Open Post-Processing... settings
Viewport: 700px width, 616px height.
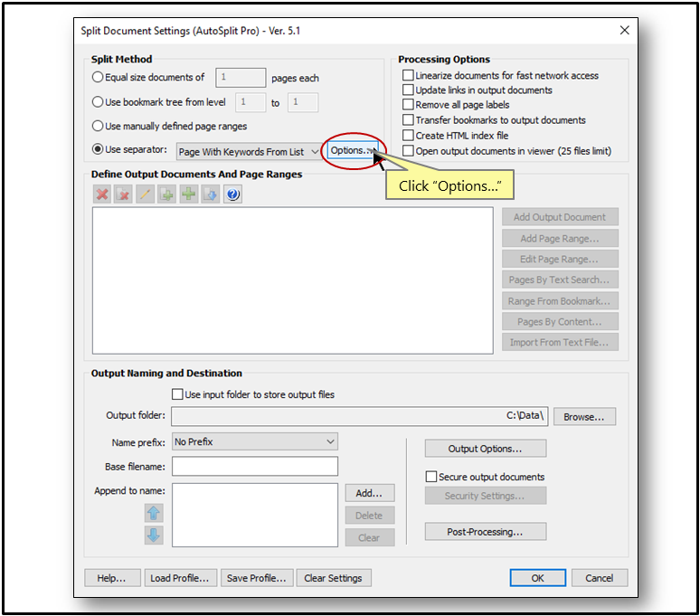click(x=486, y=532)
